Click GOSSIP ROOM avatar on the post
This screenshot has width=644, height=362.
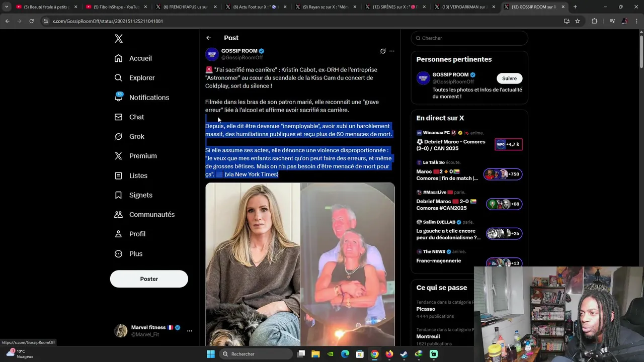click(212, 54)
